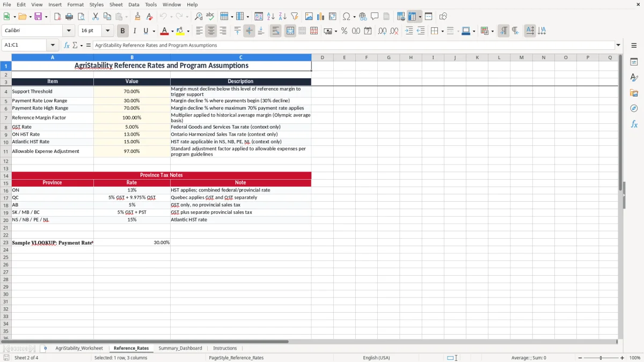
Task: Click the Cut scissors icon
Action: point(96,17)
